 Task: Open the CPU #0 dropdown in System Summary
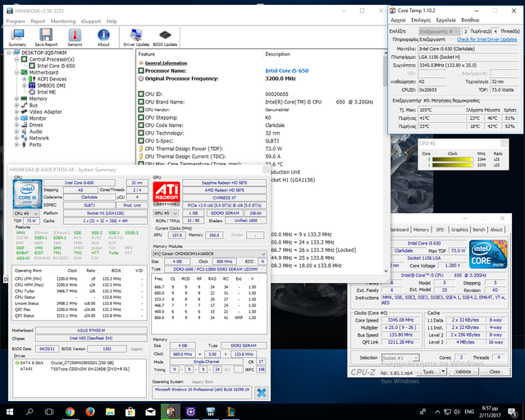tap(26, 213)
